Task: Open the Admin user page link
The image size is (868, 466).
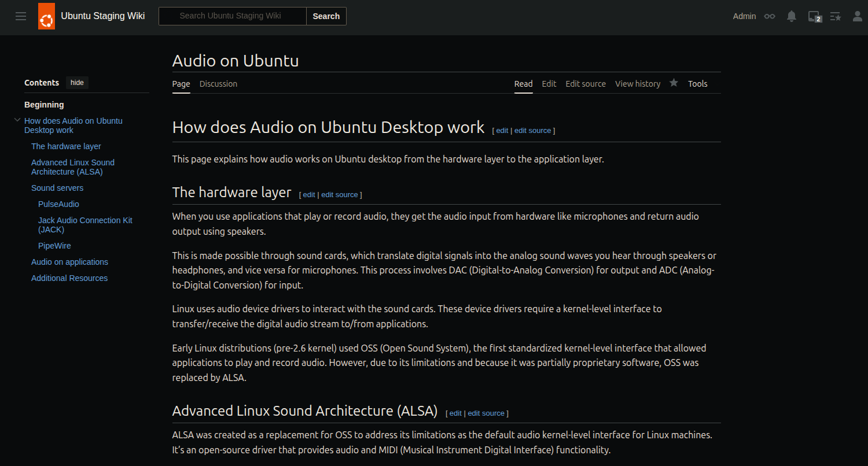Action: point(744,16)
